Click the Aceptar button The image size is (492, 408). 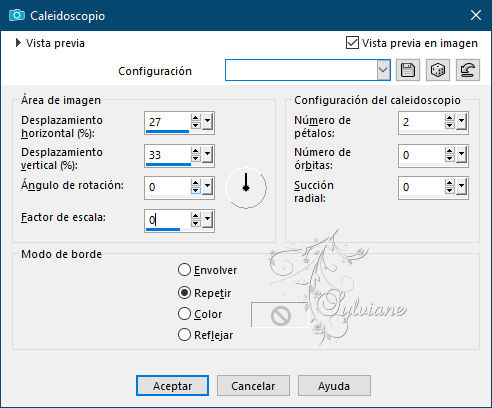pos(172,386)
